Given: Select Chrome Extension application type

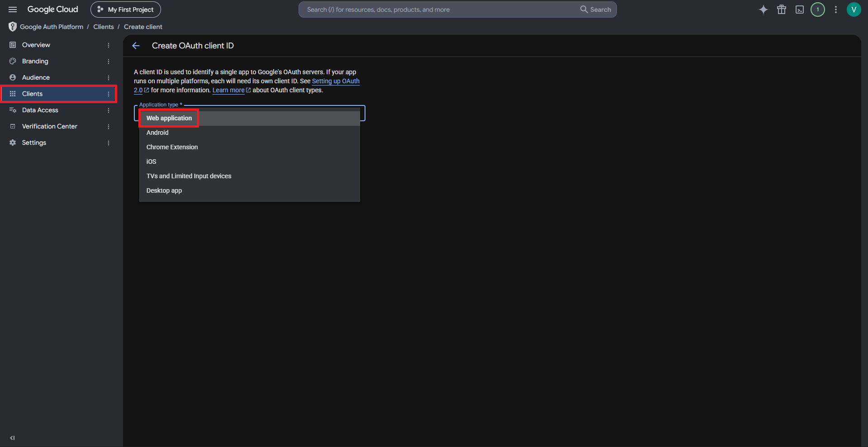Looking at the screenshot, I should pyautogui.click(x=250, y=147).
